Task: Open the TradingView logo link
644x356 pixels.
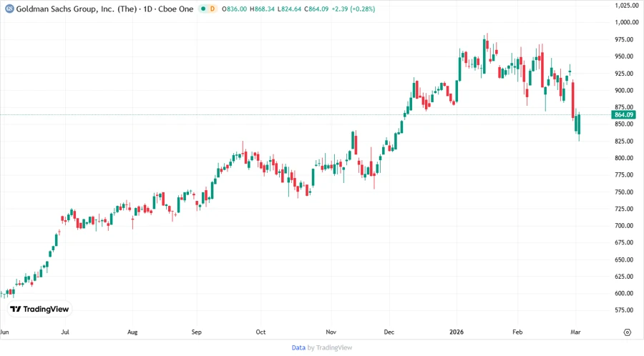Action: [39, 309]
